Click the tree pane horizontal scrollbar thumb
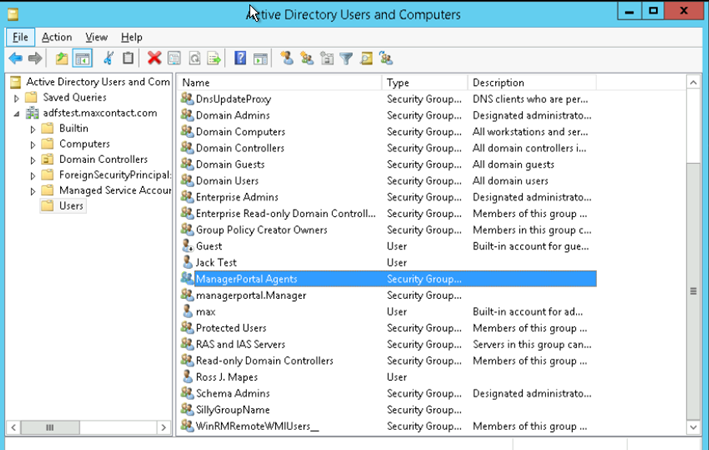 tap(50, 427)
